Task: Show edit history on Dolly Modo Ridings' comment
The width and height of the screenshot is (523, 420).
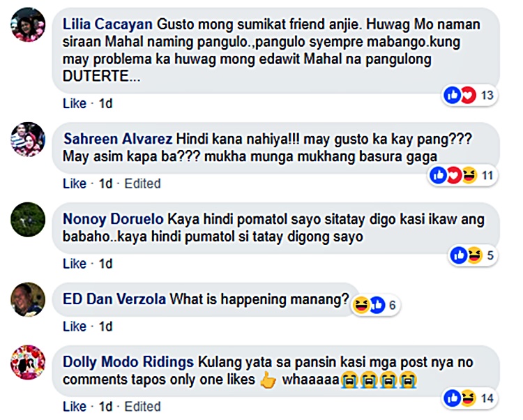Action: click(x=142, y=406)
